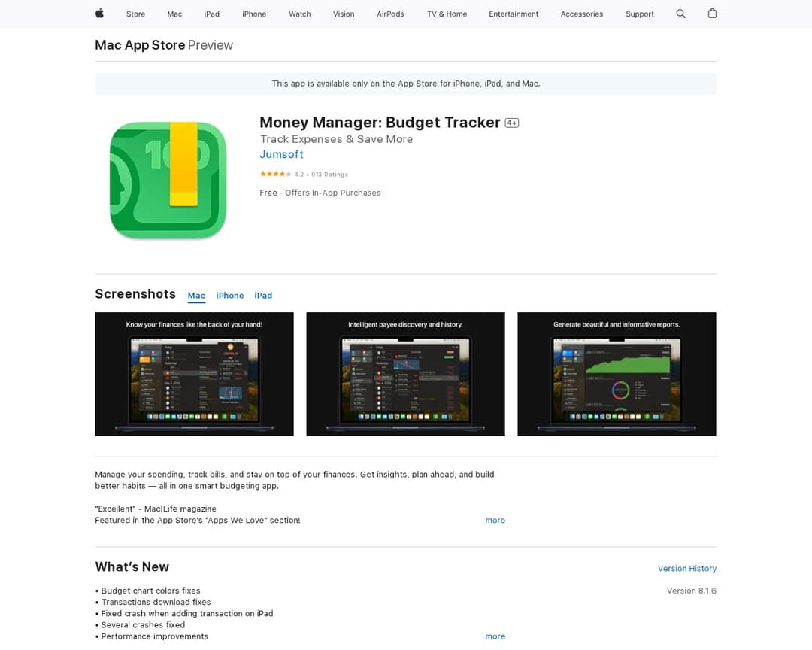Screen dimensions: 812x650
Task: Click the Apple logo icon
Action: (x=99, y=14)
